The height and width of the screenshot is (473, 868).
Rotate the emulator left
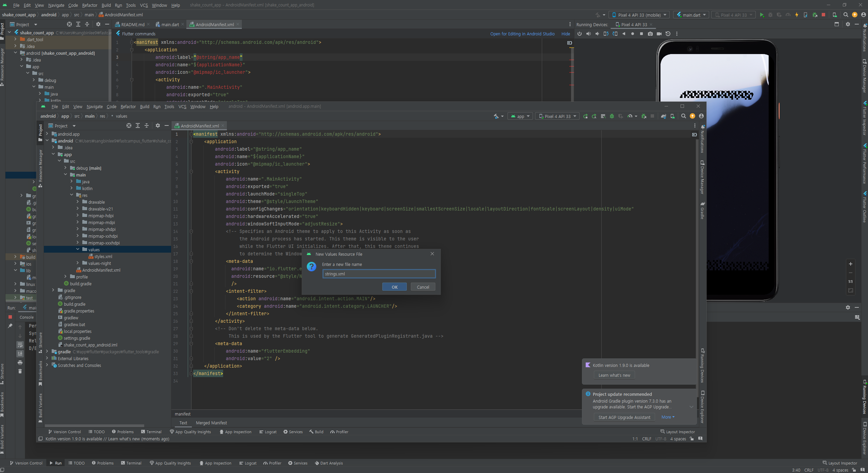[x=606, y=34]
